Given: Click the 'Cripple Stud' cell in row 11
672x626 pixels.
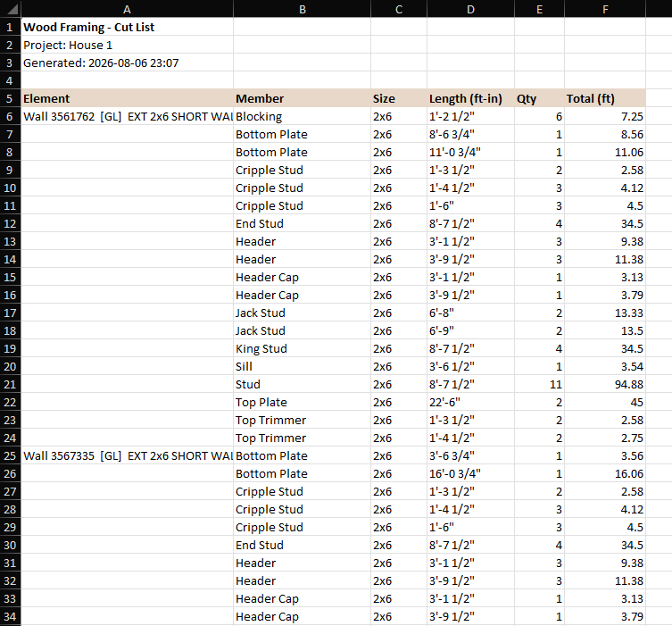Looking at the screenshot, I should [x=303, y=205].
